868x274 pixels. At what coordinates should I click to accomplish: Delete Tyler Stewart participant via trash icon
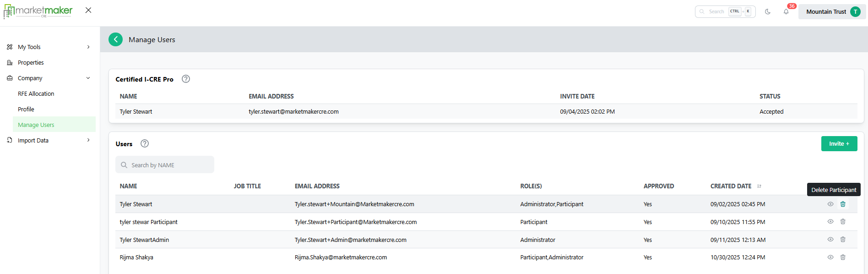843,204
